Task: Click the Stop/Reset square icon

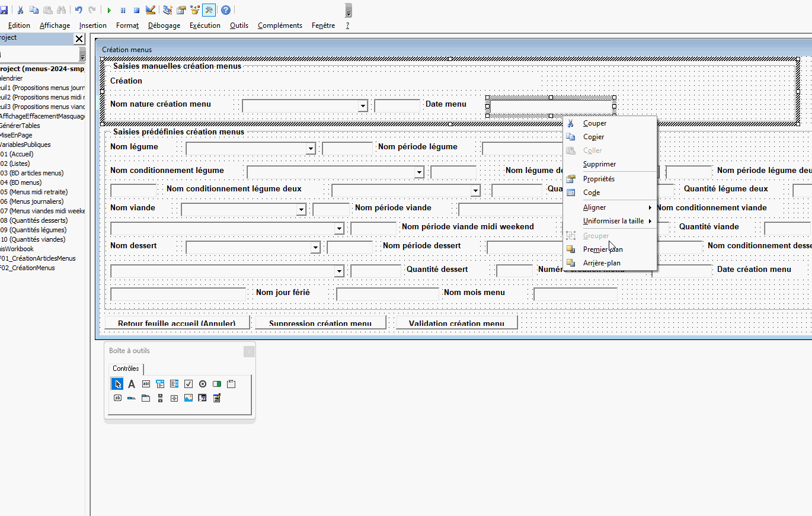Action: coord(136,10)
